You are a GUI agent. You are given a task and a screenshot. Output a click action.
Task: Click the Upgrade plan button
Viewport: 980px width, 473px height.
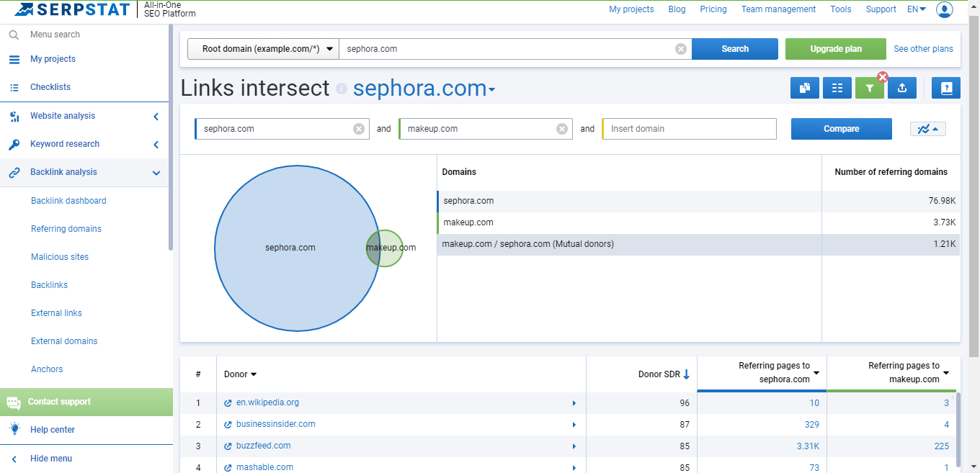pyautogui.click(x=836, y=49)
